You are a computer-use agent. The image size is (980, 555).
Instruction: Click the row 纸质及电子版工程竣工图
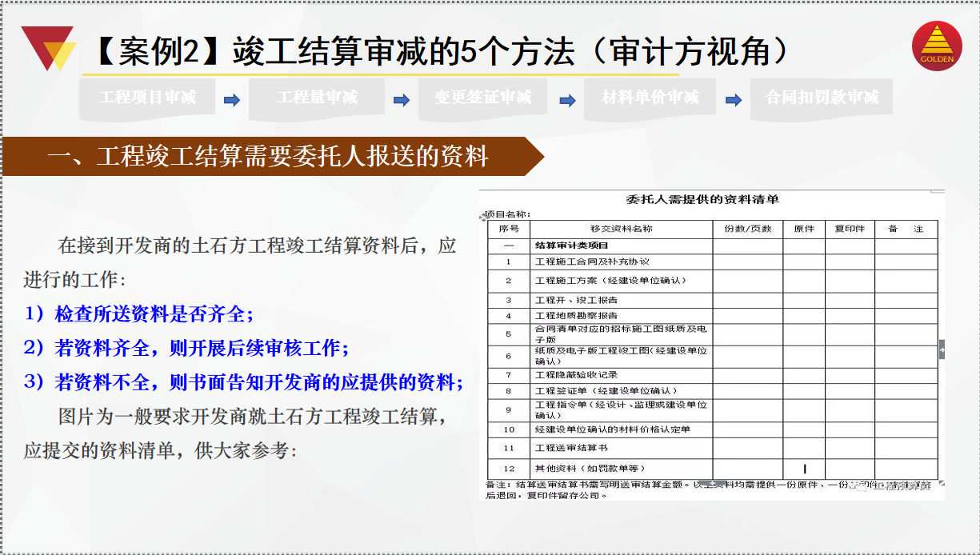[x=713, y=357]
